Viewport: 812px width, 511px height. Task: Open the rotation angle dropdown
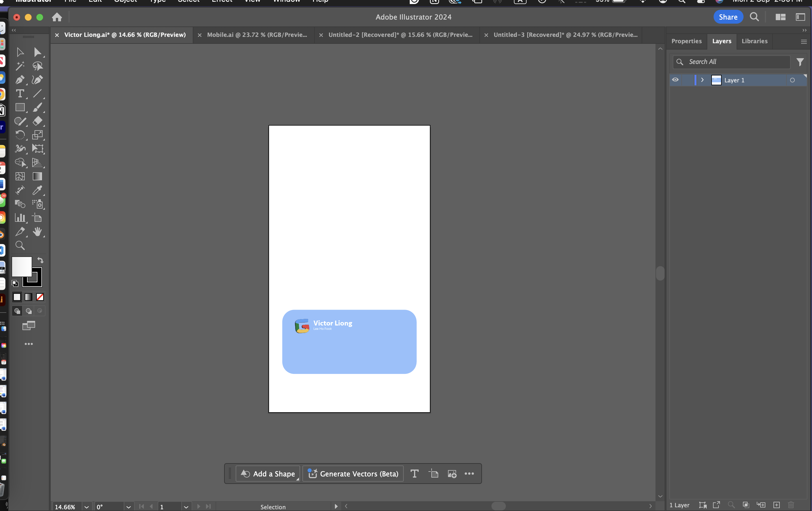[x=128, y=507]
